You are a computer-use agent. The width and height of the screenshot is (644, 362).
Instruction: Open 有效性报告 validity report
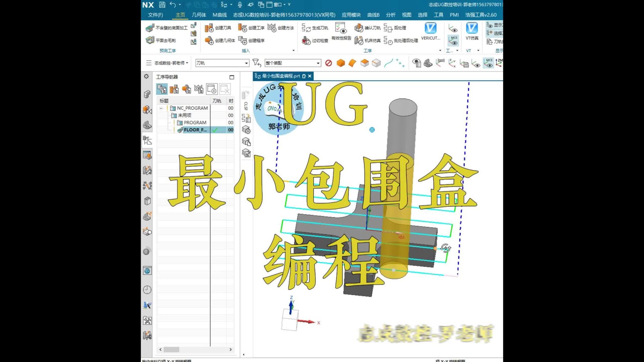click(x=341, y=31)
